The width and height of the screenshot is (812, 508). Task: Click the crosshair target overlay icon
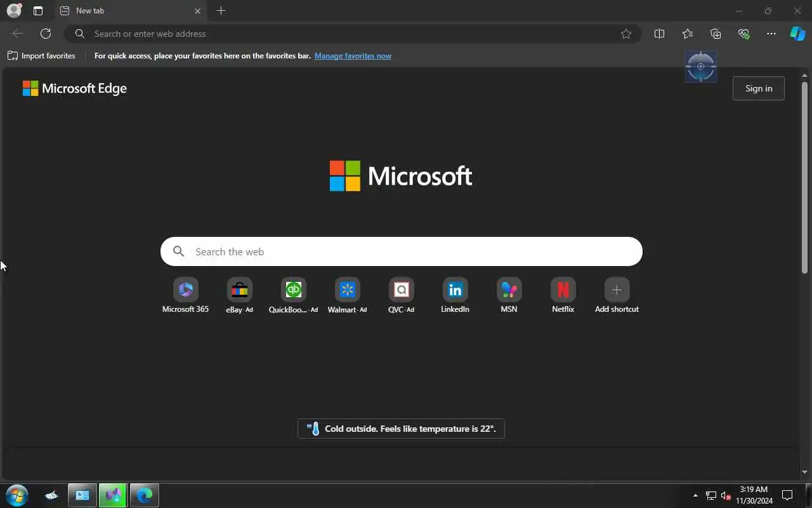(701, 67)
